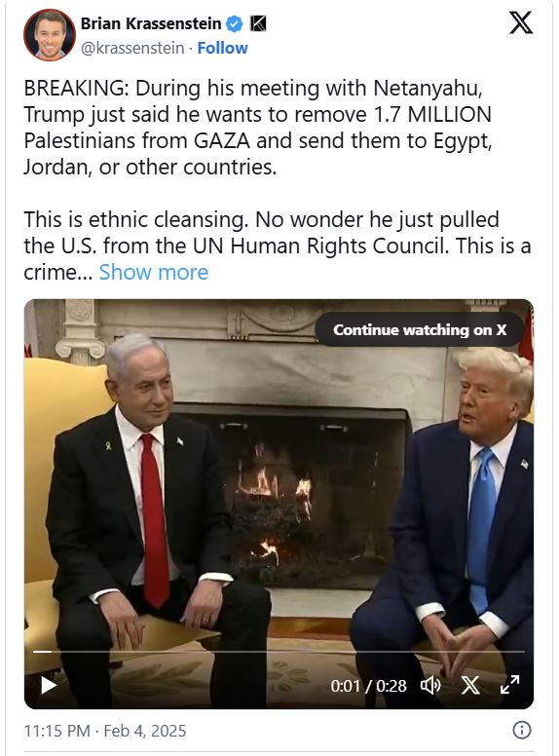The width and height of the screenshot is (559, 756).
Task: Click the video progress bar
Action: click(279, 652)
